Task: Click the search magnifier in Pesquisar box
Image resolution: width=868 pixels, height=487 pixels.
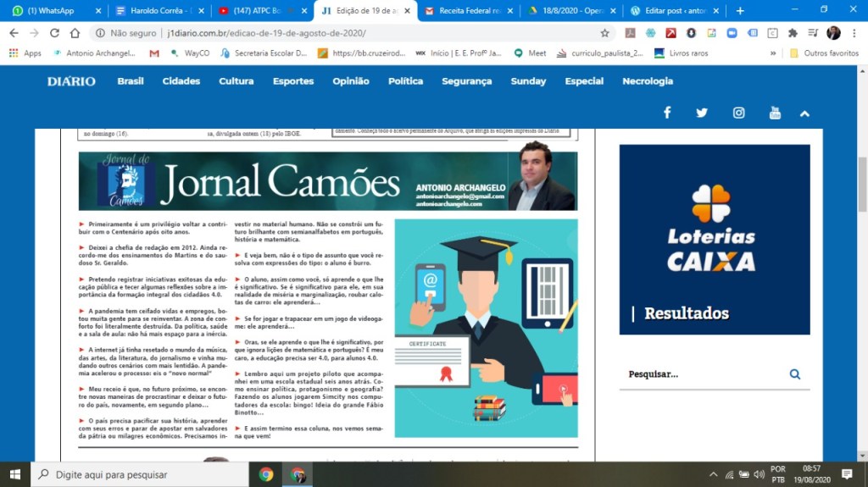Action: pos(794,374)
